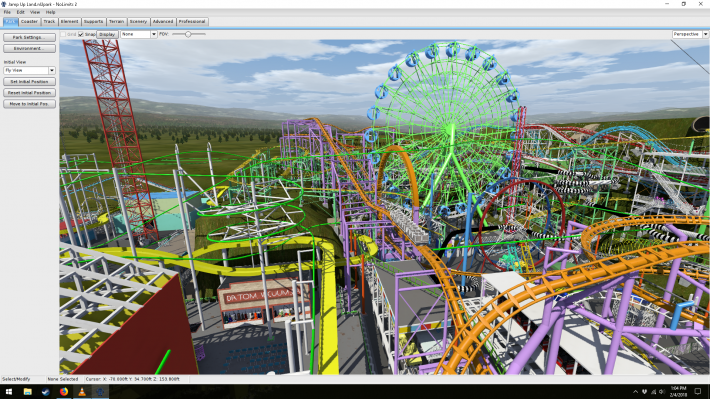Image resolution: width=710 pixels, height=399 pixels.
Task: Open the Environment settings button
Action: 29,48
